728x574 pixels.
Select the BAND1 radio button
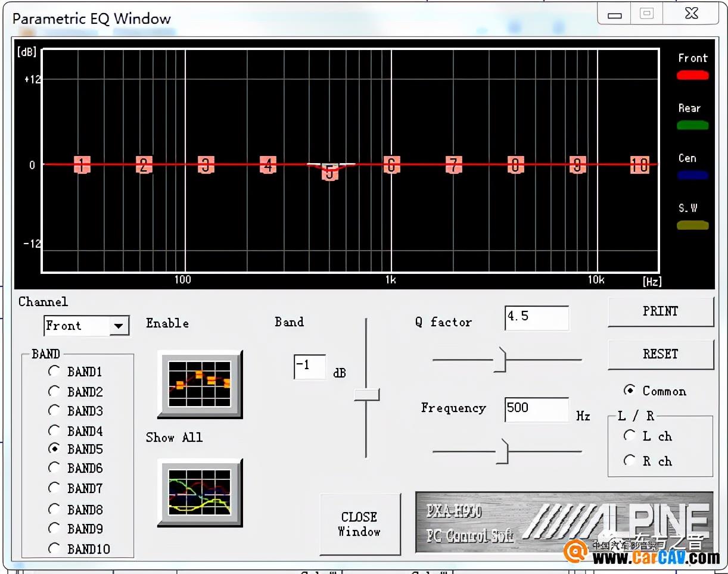point(55,372)
